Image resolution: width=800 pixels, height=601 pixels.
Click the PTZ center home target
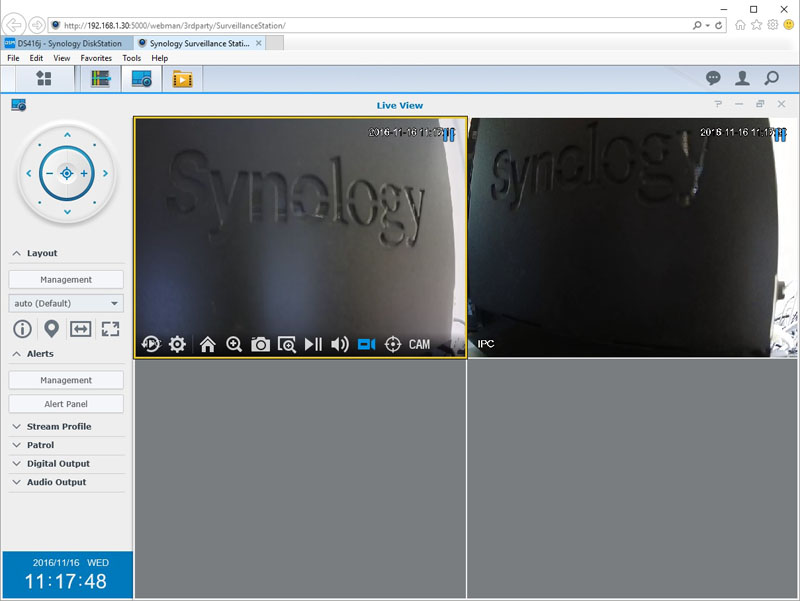pos(66,173)
